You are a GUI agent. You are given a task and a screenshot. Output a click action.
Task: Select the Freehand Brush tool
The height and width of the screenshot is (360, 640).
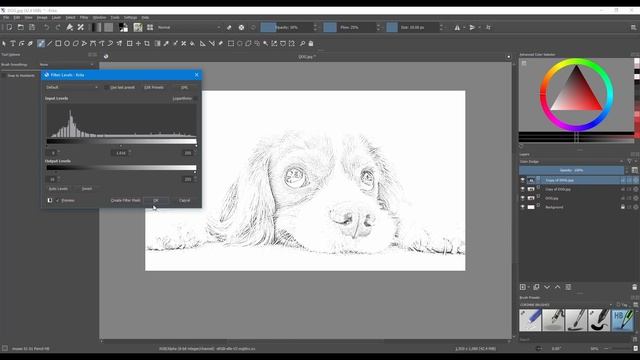pos(41,43)
